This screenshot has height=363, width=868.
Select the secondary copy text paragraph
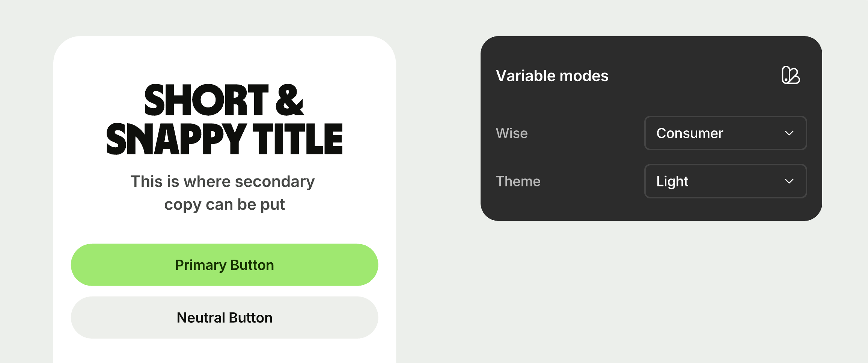click(223, 193)
